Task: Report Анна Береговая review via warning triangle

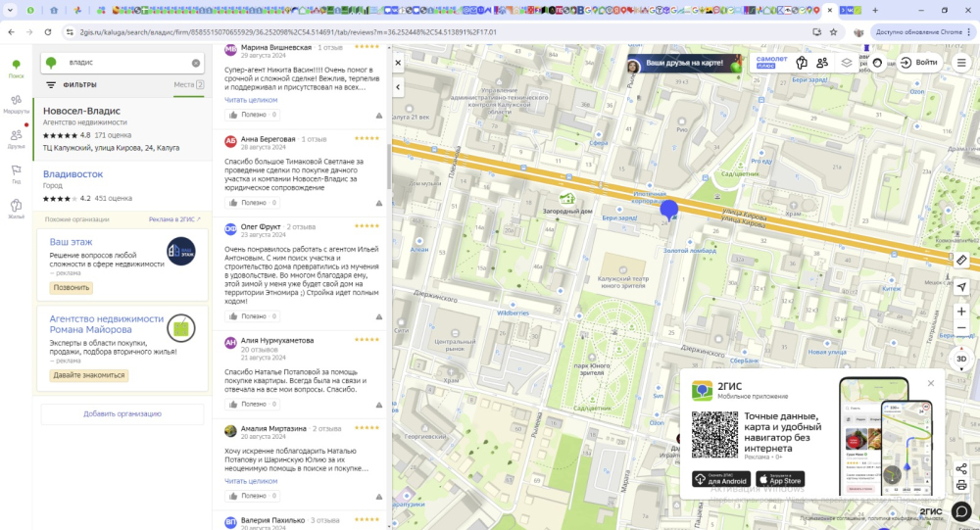Action: tap(378, 203)
